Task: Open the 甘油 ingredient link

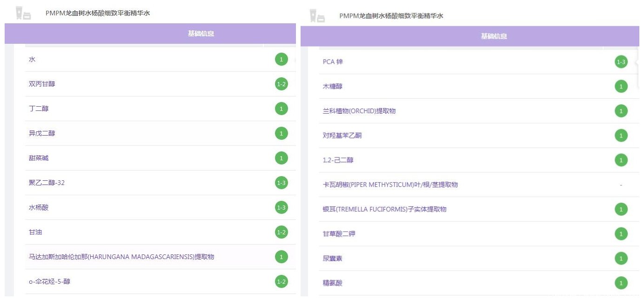Action: tap(35, 233)
